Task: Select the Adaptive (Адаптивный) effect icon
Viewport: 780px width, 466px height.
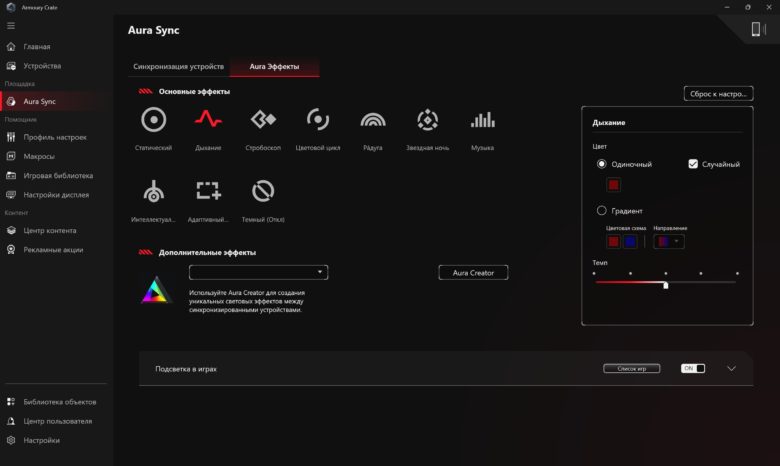Action: tap(208, 191)
